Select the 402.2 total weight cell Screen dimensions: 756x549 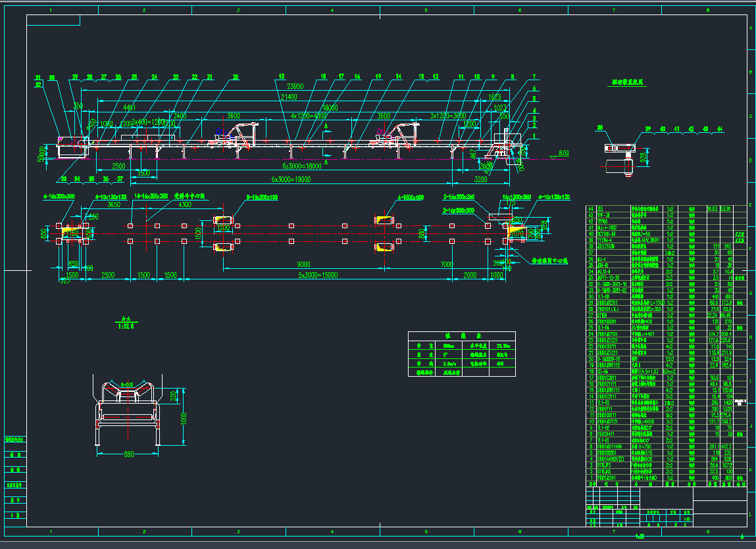point(726,447)
